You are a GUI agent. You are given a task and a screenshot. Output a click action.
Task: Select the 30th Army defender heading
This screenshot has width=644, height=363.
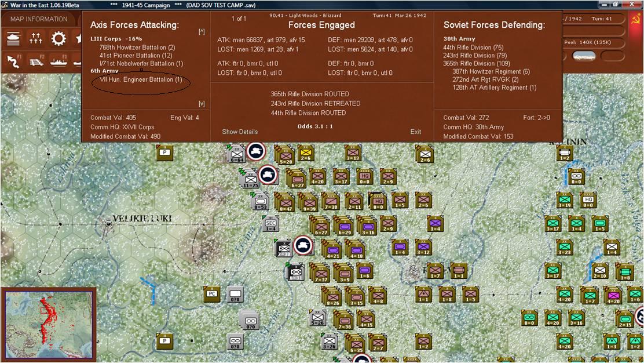(x=459, y=39)
